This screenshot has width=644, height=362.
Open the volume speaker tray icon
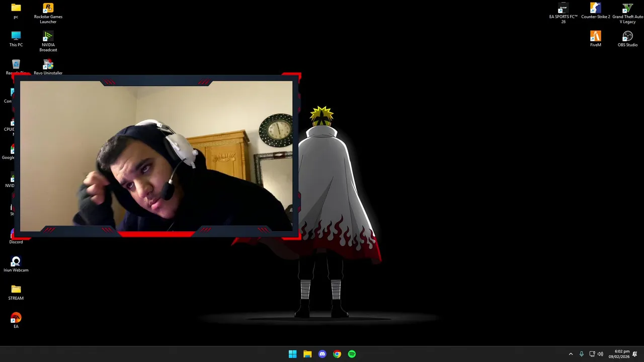tap(600, 354)
